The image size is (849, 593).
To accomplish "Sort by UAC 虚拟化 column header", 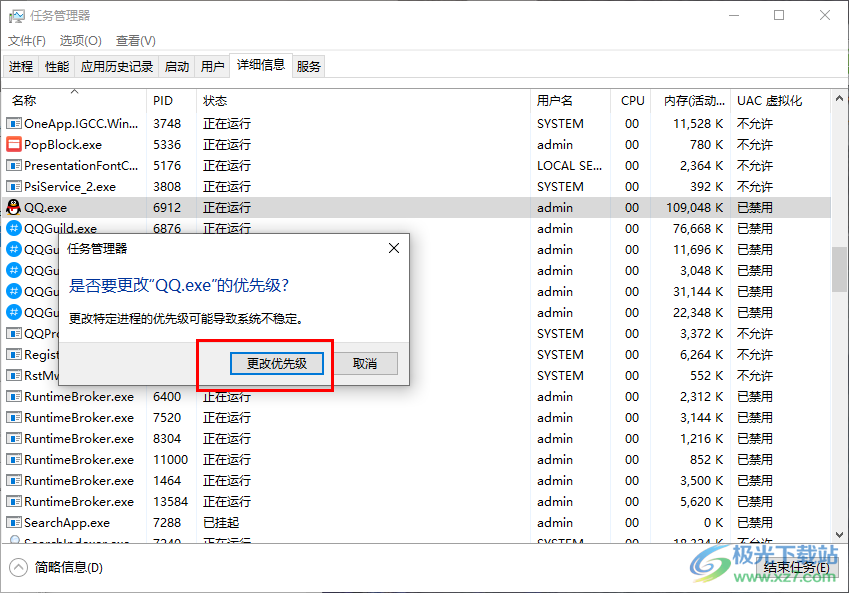I will coord(780,101).
